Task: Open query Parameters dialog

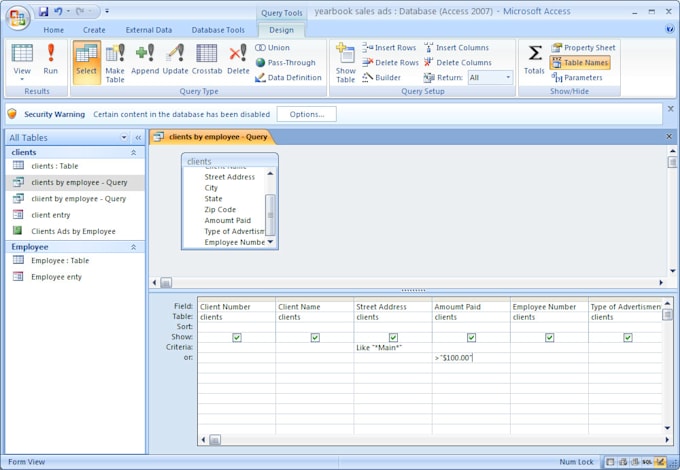Action: point(577,78)
